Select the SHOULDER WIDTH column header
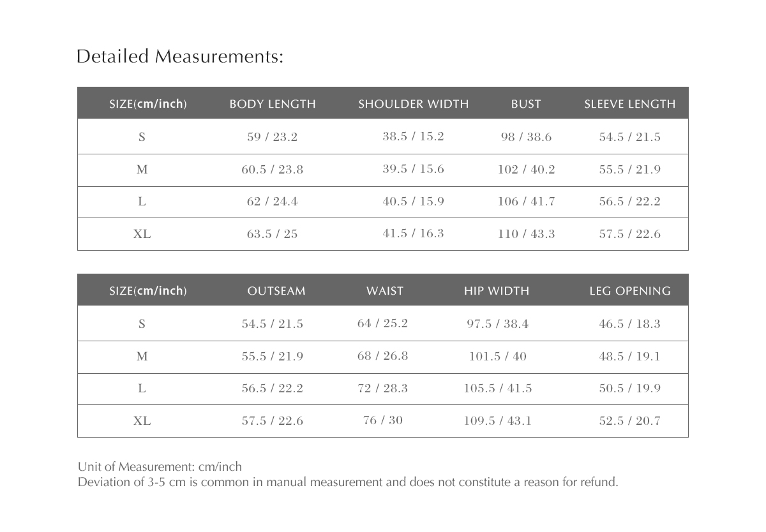This screenshot has width=766, height=532. pyautogui.click(x=413, y=104)
